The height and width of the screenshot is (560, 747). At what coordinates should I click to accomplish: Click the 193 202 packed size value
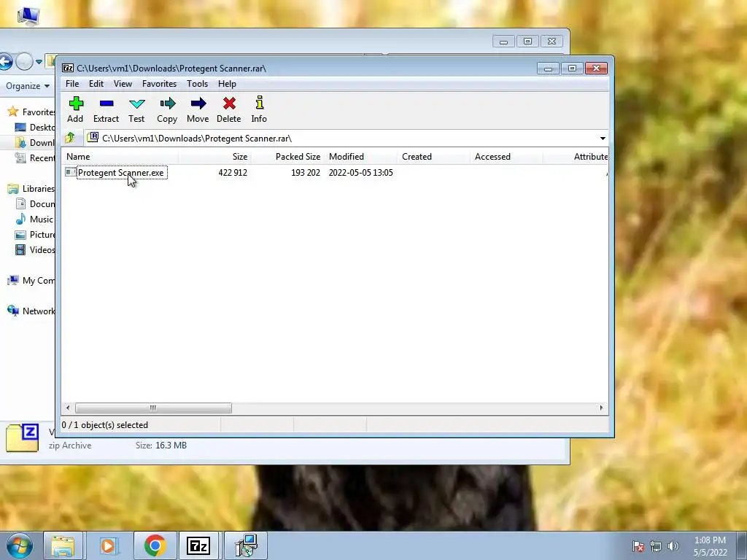(x=306, y=172)
